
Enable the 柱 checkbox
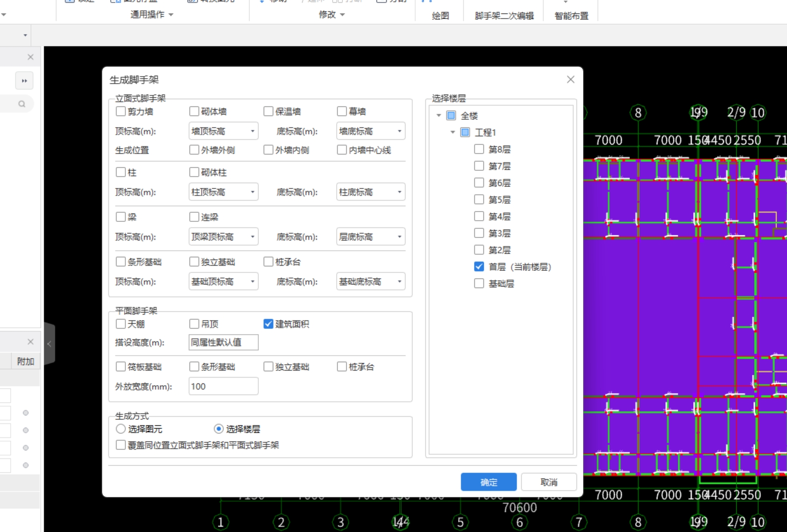[121, 172]
